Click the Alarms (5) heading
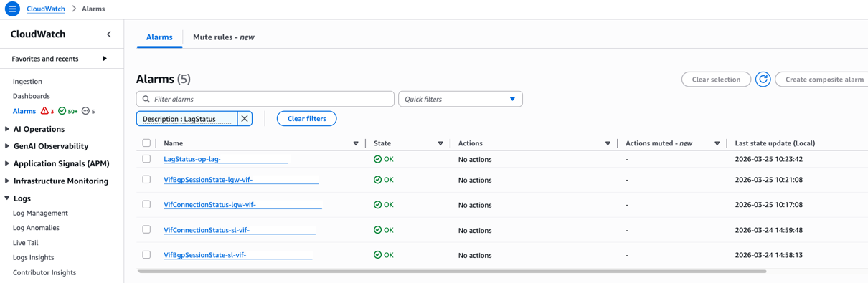 164,79
